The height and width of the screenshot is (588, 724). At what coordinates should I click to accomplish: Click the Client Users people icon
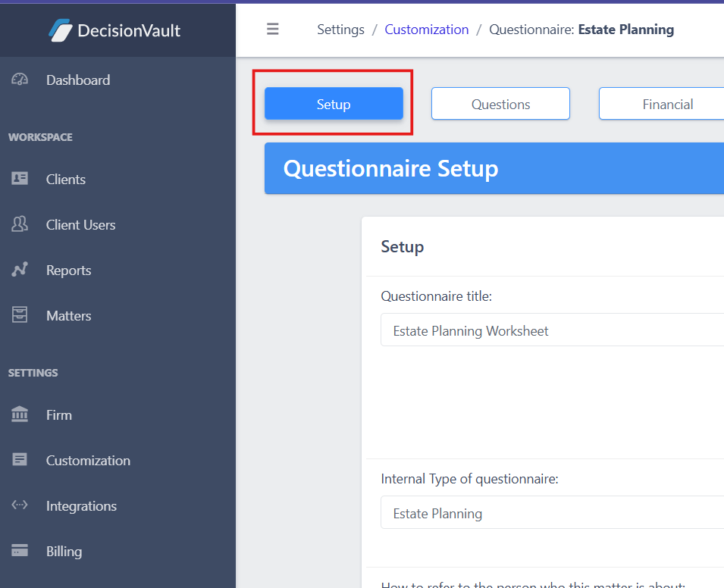pos(20,224)
